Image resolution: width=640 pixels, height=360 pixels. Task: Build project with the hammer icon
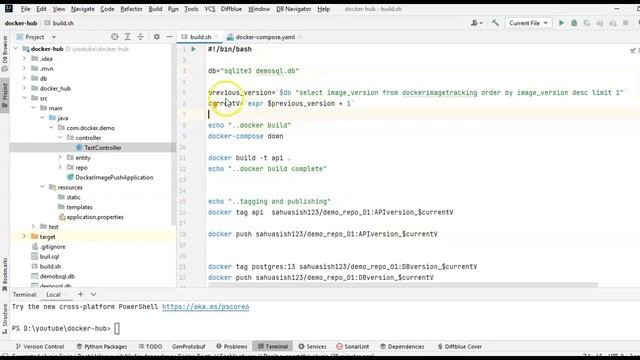pos(495,23)
